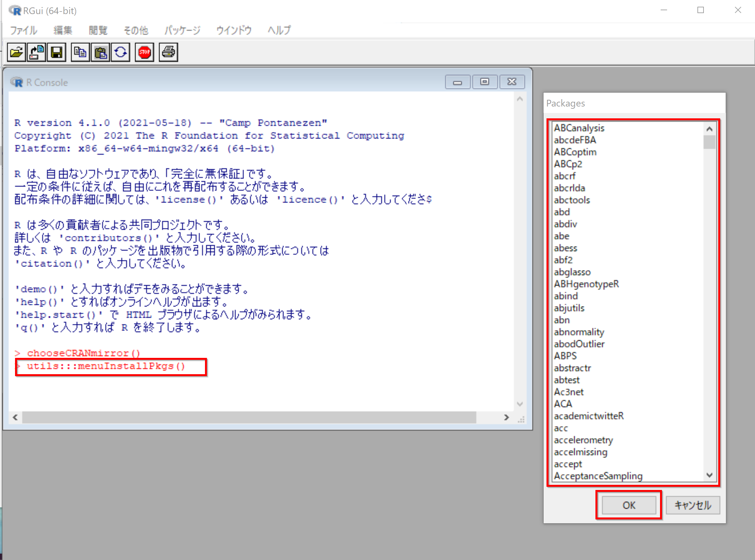Open the パッケージ menu
This screenshot has width=755, height=560.
pos(182,30)
